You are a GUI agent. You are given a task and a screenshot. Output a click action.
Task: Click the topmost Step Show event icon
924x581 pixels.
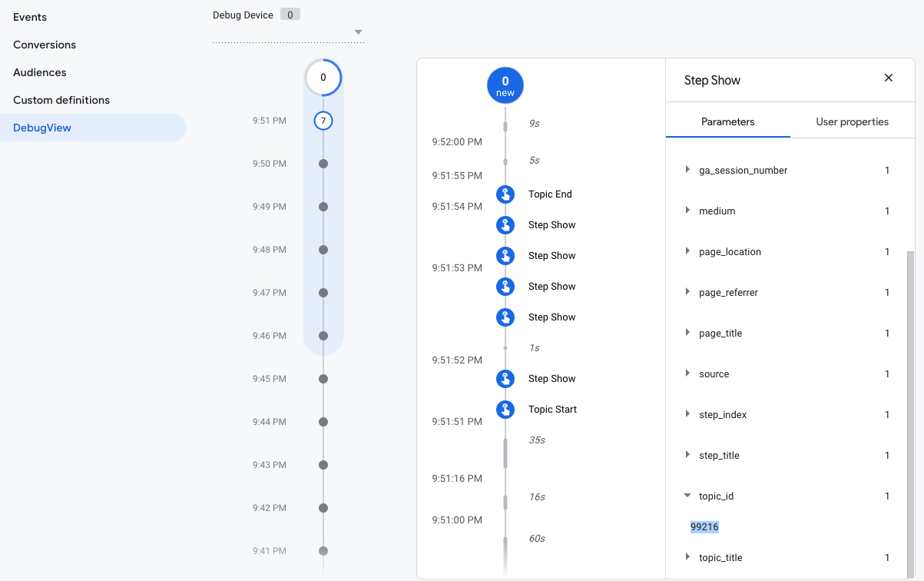tap(505, 225)
